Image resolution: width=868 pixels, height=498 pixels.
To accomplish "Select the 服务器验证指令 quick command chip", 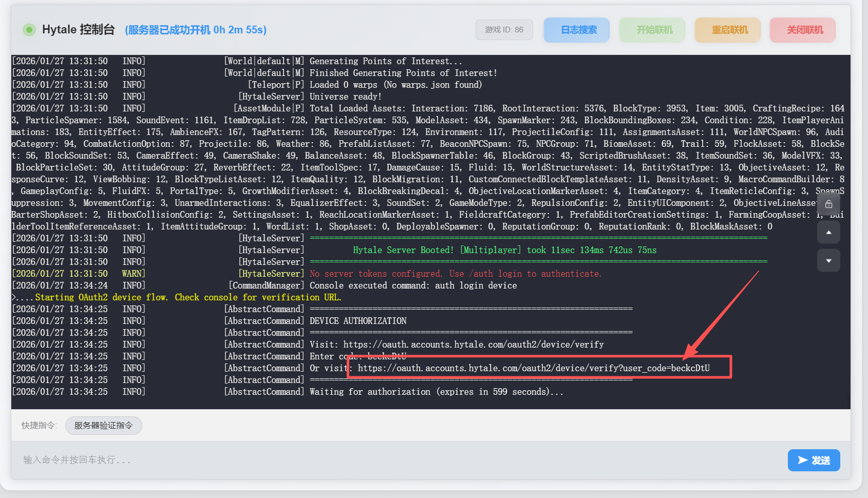I will (x=103, y=426).
